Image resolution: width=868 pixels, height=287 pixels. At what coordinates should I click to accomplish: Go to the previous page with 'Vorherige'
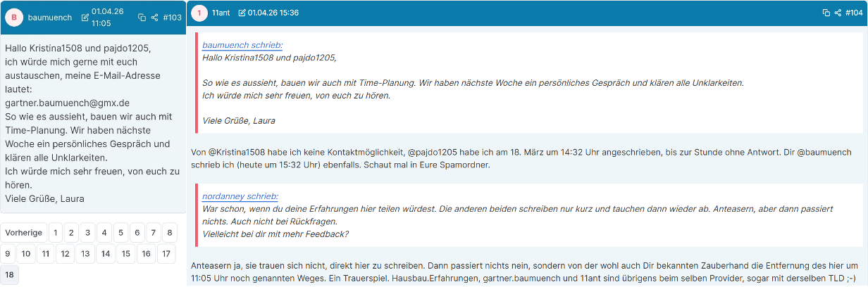click(x=24, y=233)
